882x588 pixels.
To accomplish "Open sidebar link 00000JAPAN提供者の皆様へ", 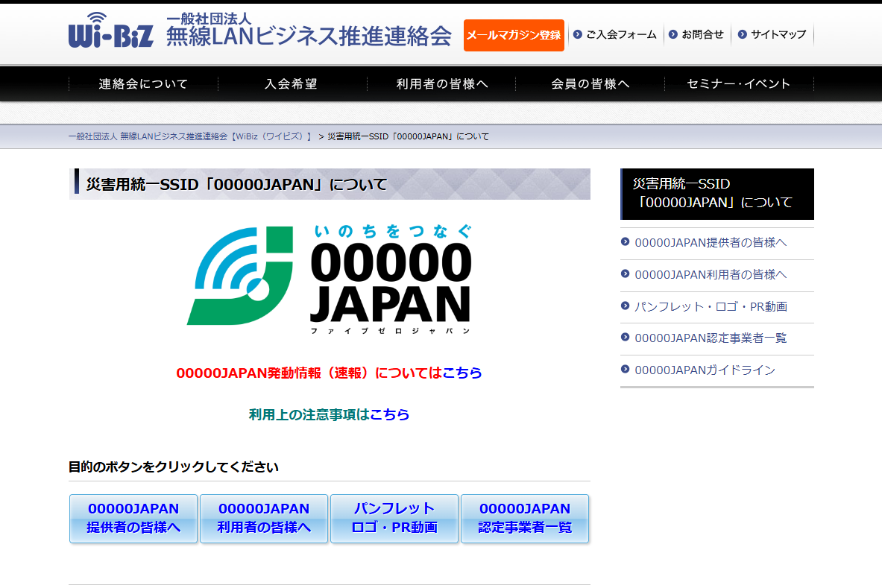I will click(711, 243).
